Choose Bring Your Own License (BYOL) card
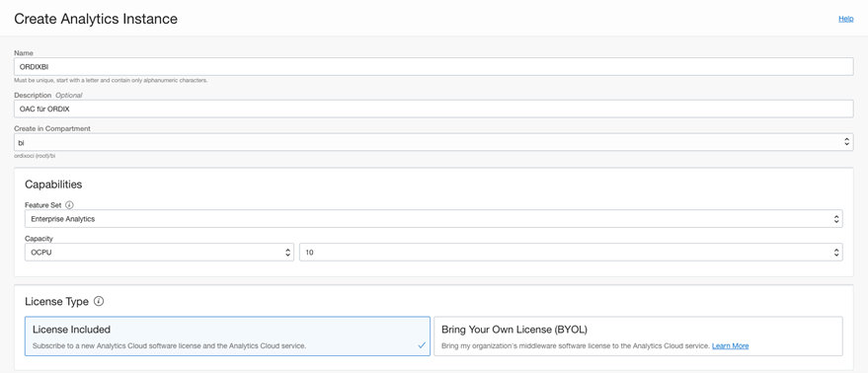This screenshot has height=373, width=868. point(638,336)
